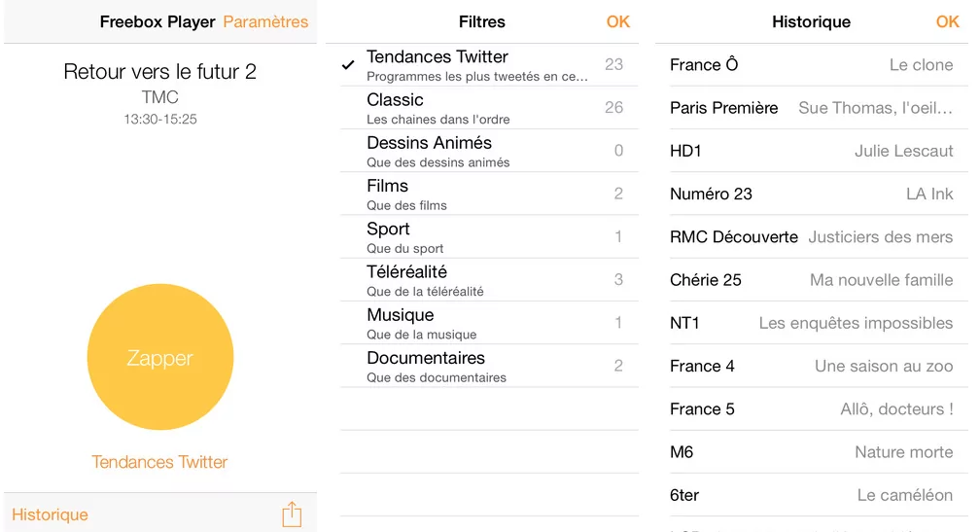Viewport: 980px width, 532px height.
Task: Open Paramètres settings link
Action: pos(265,21)
